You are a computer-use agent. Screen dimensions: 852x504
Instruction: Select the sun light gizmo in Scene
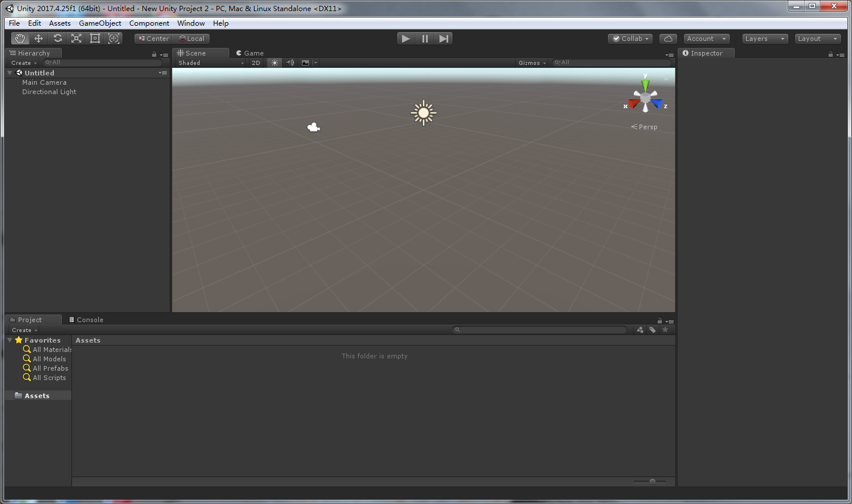[424, 113]
